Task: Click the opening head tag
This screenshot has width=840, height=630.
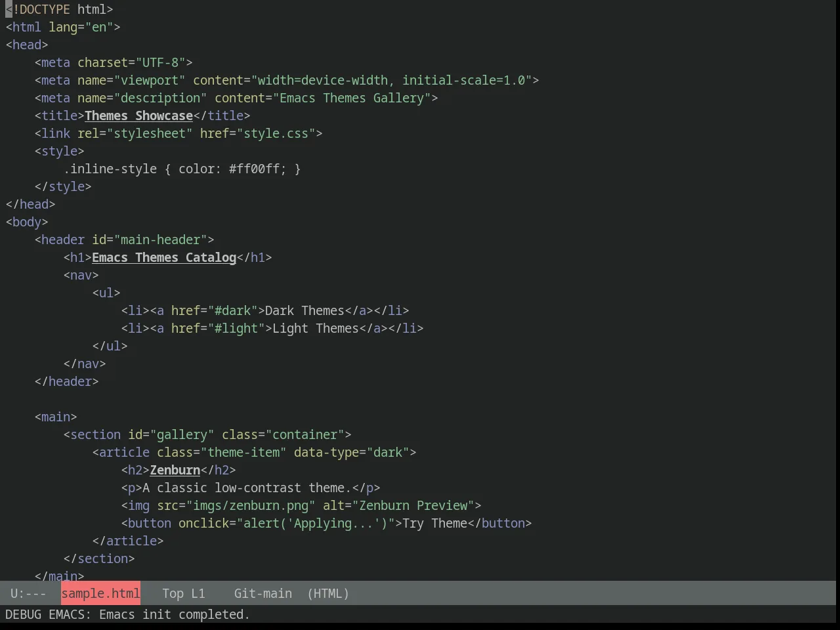Action: point(27,45)
